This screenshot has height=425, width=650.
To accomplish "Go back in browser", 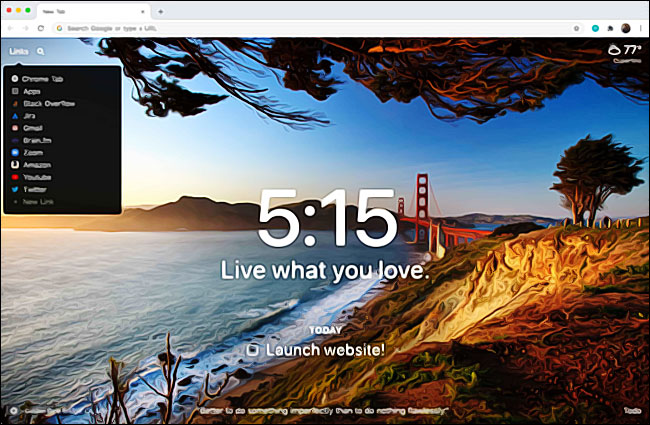I will pyautogui.click(x=10, y=28).
